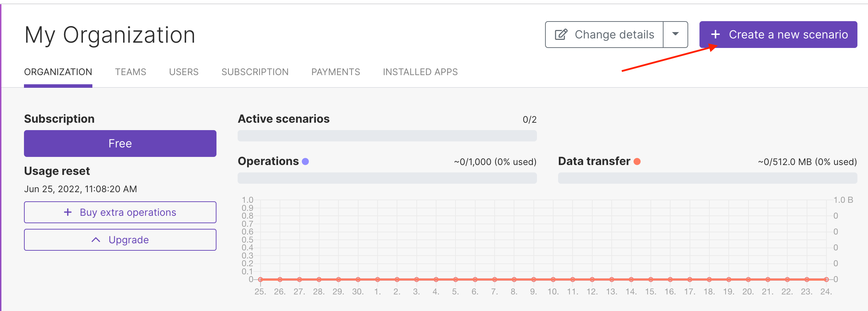The height and width of the screenshot is (311, 868).
Task: Open the Users tab
Action: [184, 72]
